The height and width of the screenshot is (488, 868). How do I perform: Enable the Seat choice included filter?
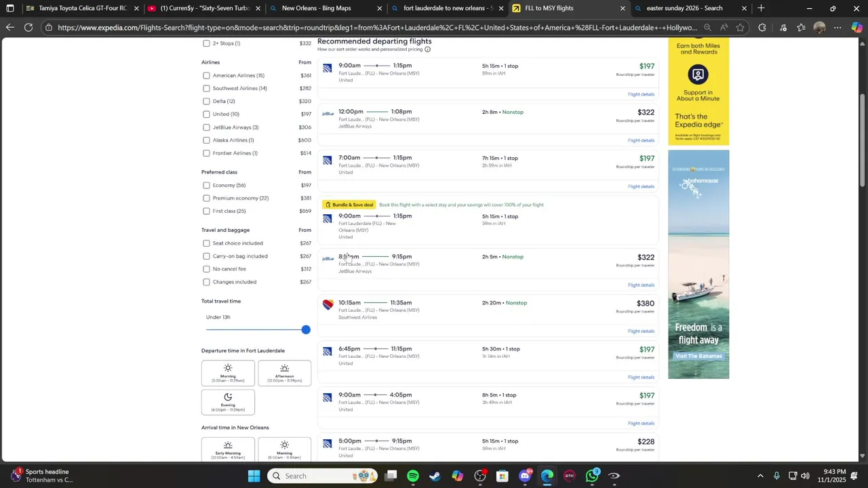point(206,243)
